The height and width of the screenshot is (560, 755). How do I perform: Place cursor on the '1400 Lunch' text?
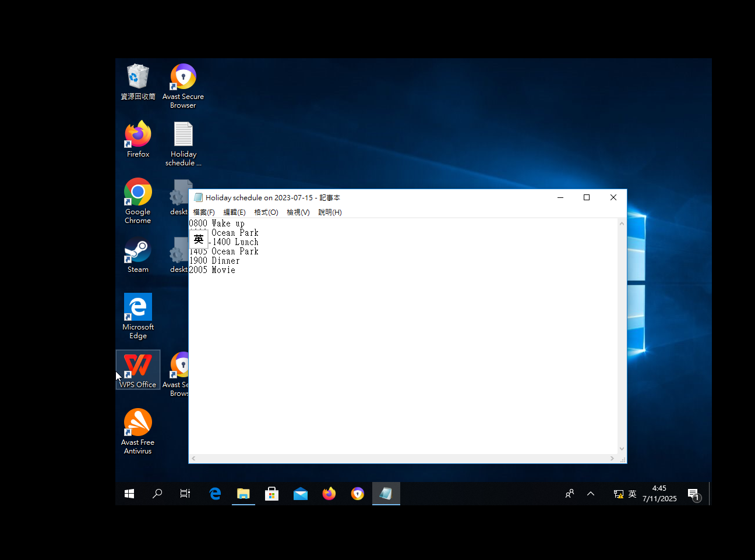[235, 242]
